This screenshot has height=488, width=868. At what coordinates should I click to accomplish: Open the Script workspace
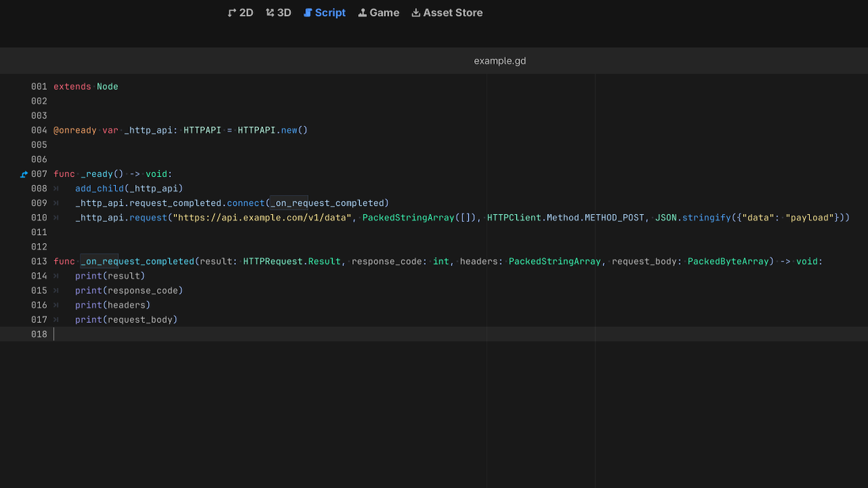[x=325, y=13]
